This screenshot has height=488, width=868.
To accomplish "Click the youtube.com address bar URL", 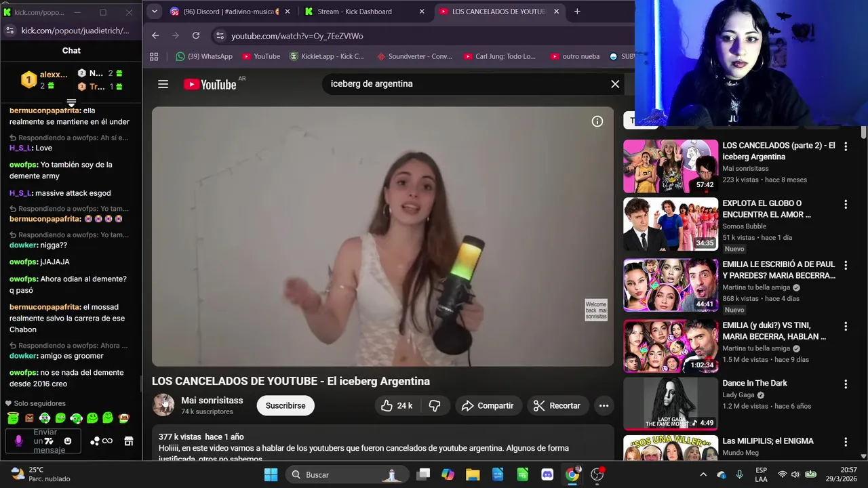I will click(297, 36).
